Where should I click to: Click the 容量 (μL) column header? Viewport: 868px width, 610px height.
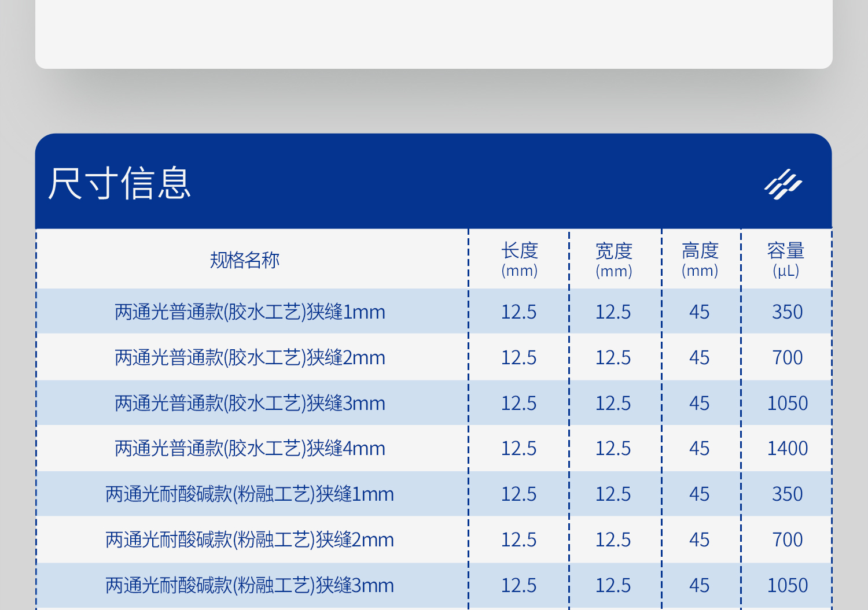tap(786, 260)
